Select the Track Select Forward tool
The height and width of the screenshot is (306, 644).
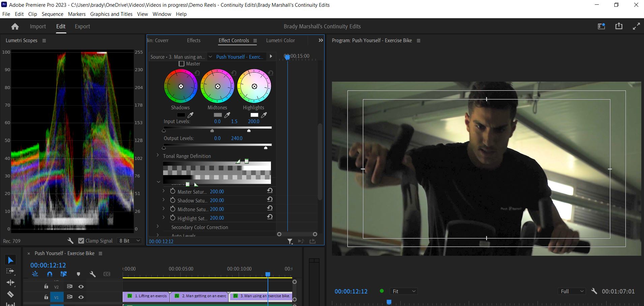point(10,271)
